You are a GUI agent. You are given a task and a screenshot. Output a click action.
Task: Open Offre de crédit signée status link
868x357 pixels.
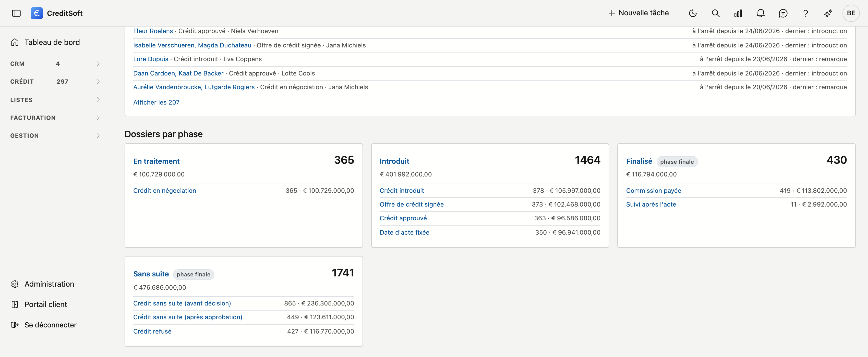click(x=412, y=204)
